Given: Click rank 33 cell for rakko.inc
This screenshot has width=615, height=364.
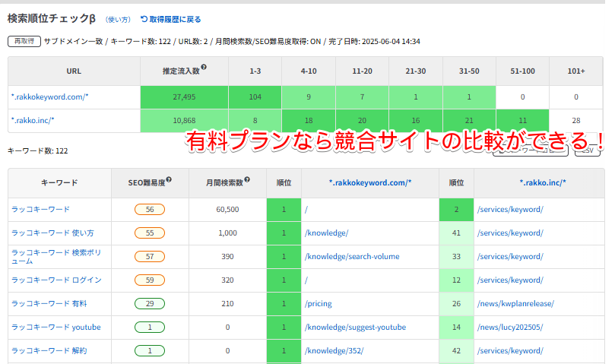Looking at the screenshot, I should [456, 257].
